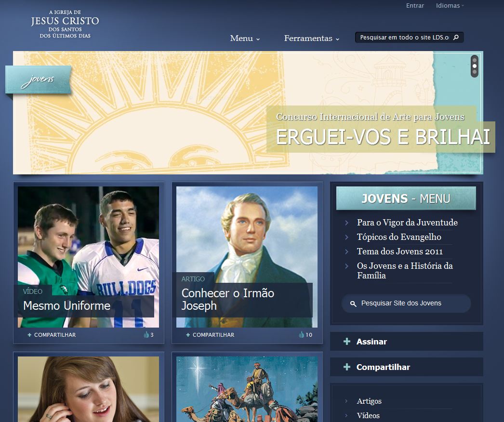Select the last banner slide dot

[475, 72]
